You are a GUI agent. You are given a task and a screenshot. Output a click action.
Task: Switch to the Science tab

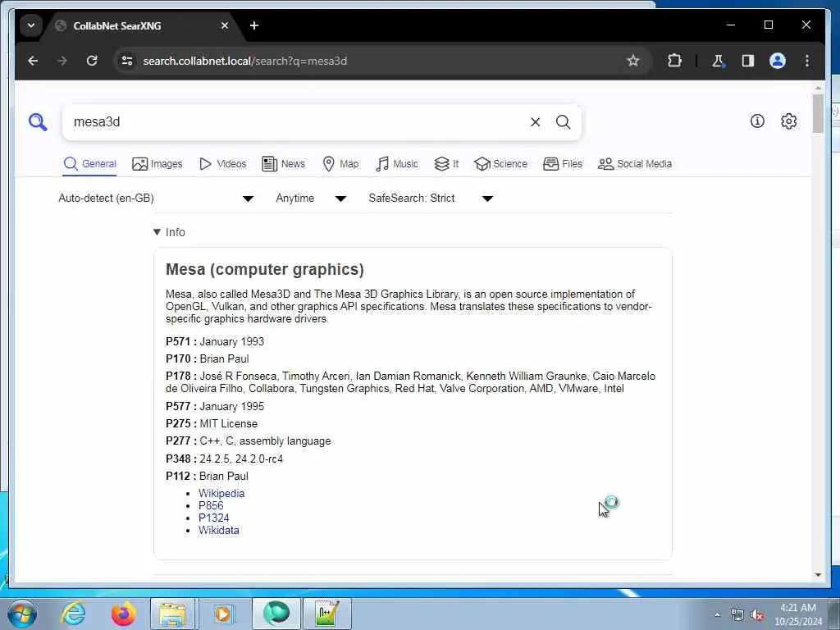(x=501, y=164)
